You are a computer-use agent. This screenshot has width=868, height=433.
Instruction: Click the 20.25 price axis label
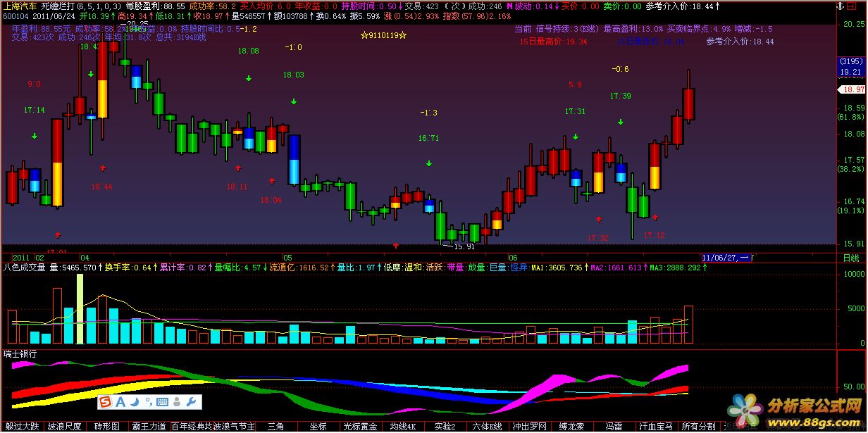[853, 23]
